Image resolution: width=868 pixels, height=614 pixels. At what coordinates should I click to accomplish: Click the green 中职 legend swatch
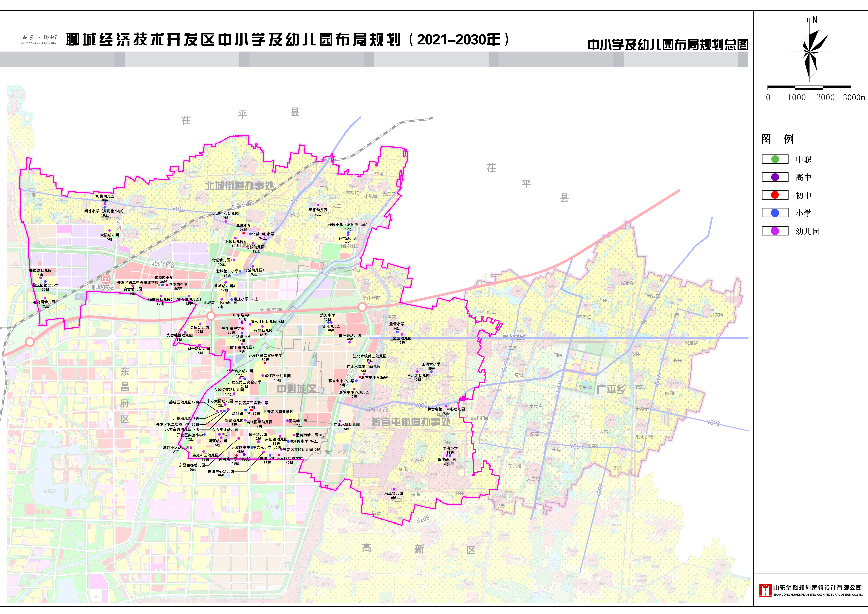tap(775, 159)
